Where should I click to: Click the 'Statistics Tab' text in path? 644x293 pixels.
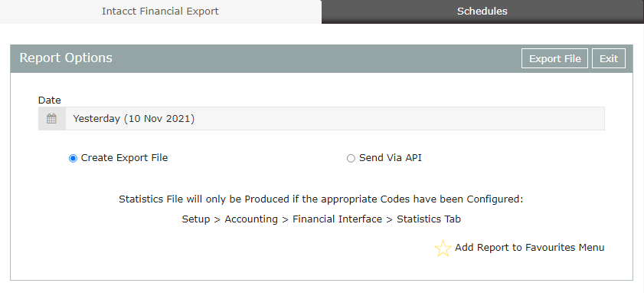(x=429, y=219)
